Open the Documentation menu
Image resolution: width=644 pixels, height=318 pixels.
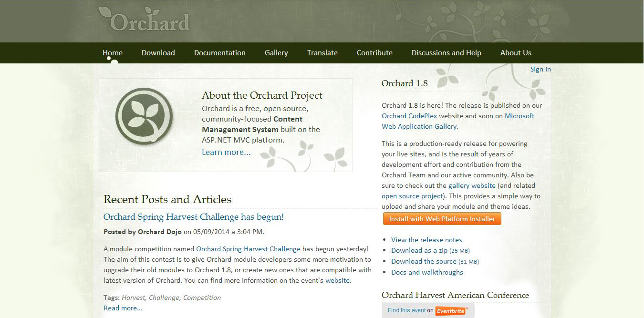tap(220, 53)
